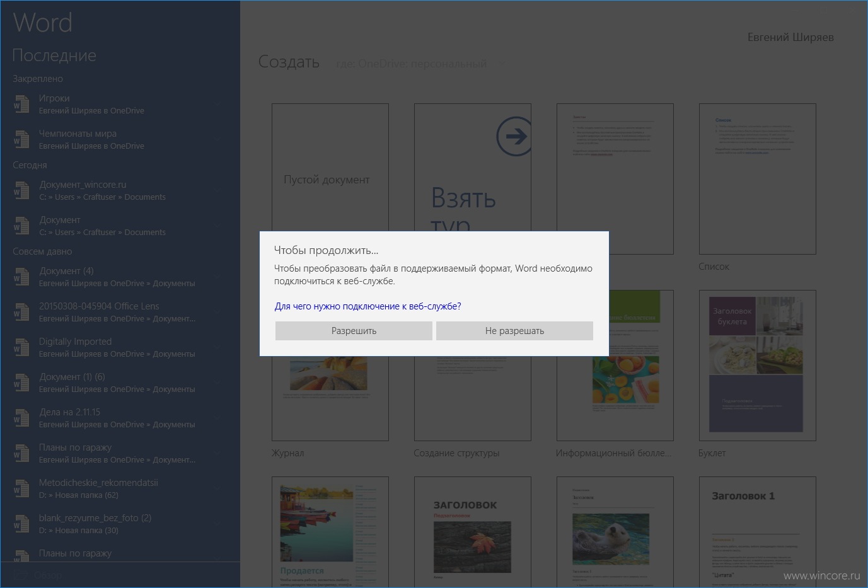Open recent file Metodicheskie_rekomendatsii
This screenshot has width=868, height=588.
click(120, 488)
